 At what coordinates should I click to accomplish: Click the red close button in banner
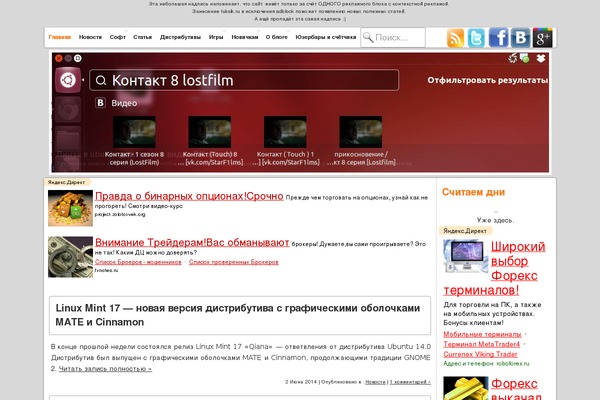click(x=59, y=58)
